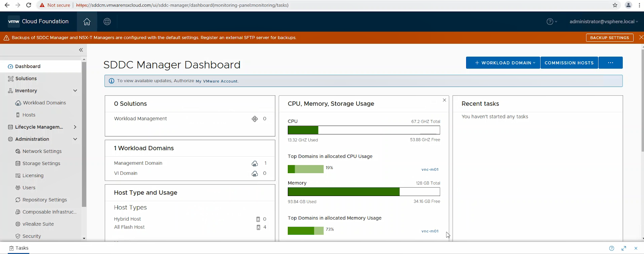Click Hybrid Host server icon
Viewport: 644px width, 254px height.
click(x=258, y=219)
